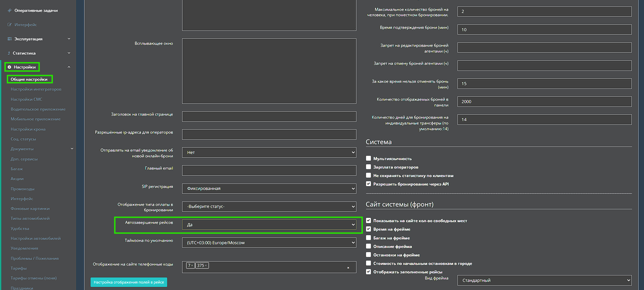The height and width of the screenshot is (290, 644).
Task: Remove the 375 phone code tag
Action: click(206, 266)
